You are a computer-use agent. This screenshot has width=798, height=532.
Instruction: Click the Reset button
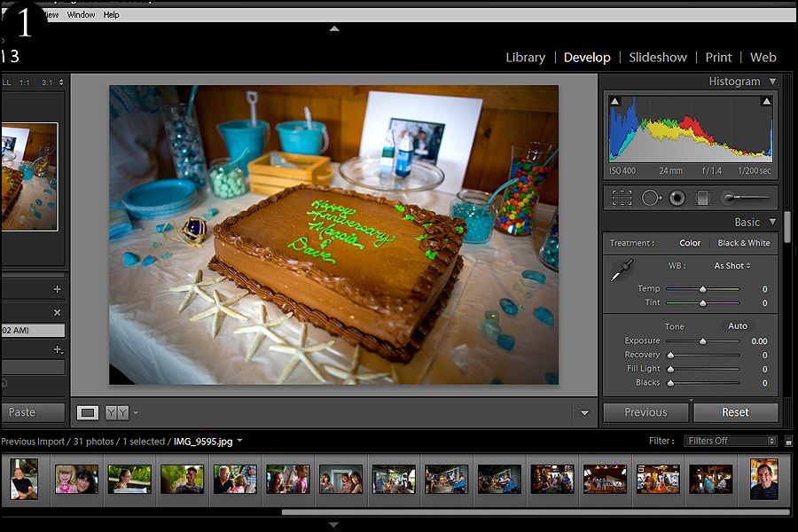[x=735, y=412]
